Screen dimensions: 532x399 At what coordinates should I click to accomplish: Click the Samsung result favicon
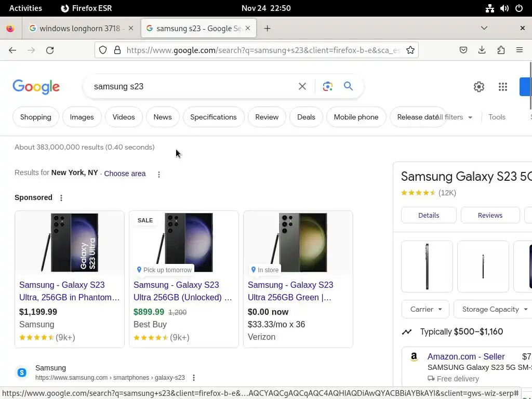pos(22,373)
